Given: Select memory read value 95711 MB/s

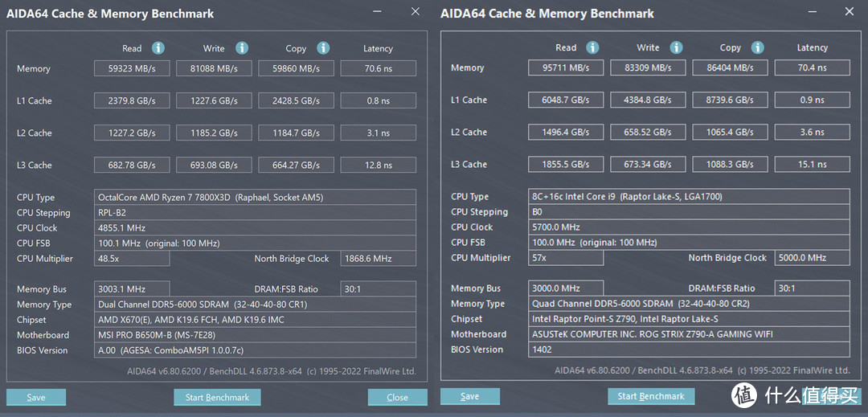Looking at the screenshot, I should (x=566, y=68).
